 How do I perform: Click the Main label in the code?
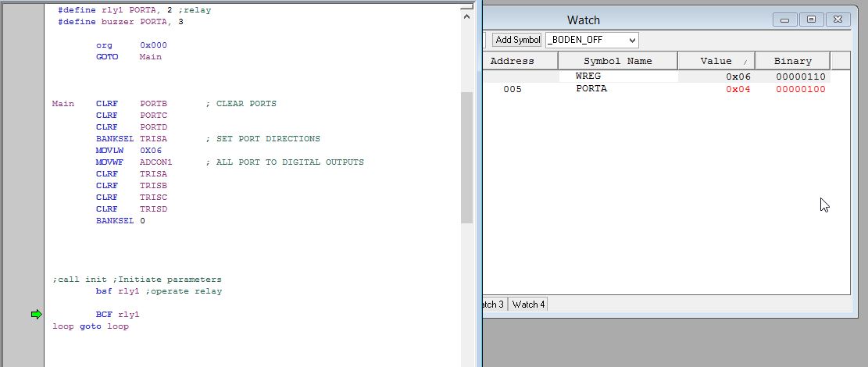(x=63, y=104)
